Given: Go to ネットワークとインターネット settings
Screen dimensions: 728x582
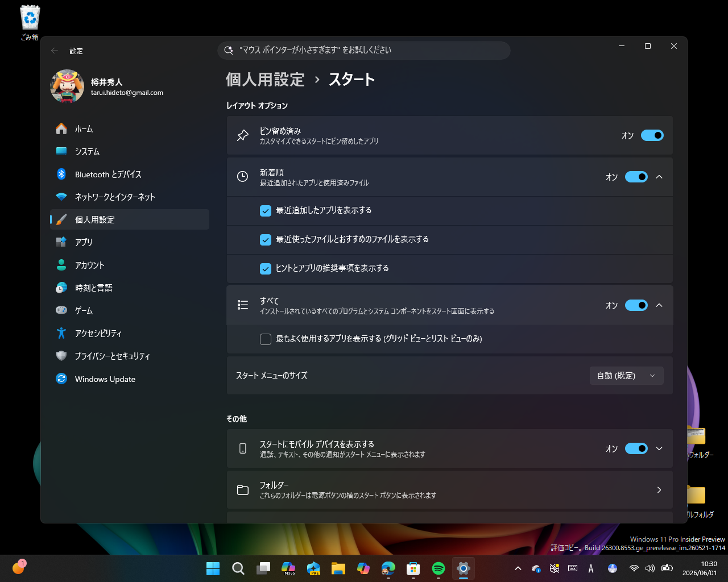Looking at the screenshot, I should [x=130, y=197].
